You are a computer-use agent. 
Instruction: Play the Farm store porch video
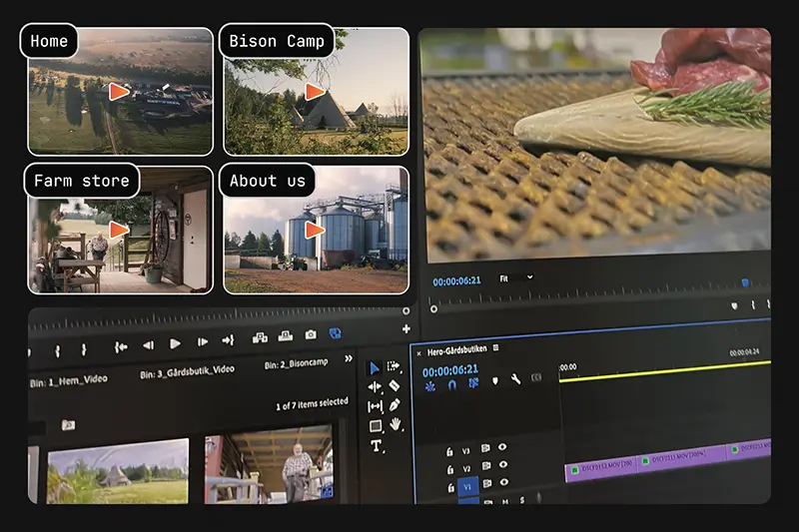click(x=119, y=230)
